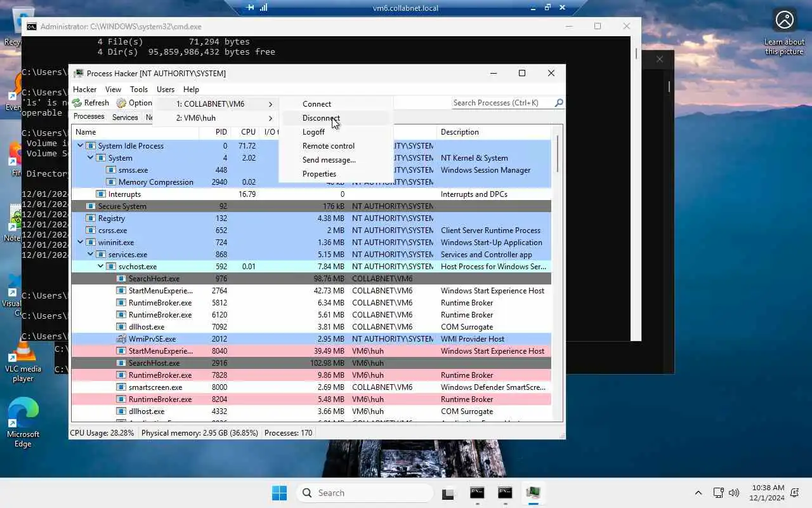Open Options via the gear icon
This screenshot has width=812, height=508.
121,103
